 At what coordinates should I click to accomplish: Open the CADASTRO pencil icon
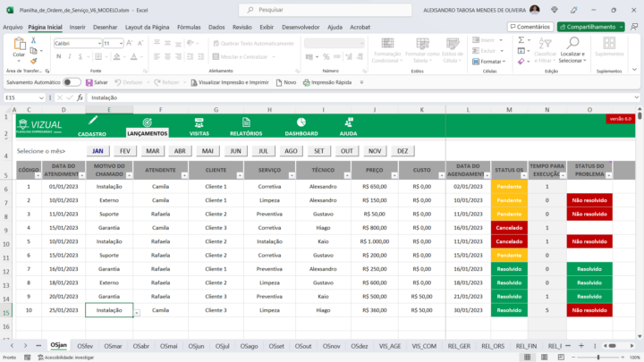tap(92, 121)
